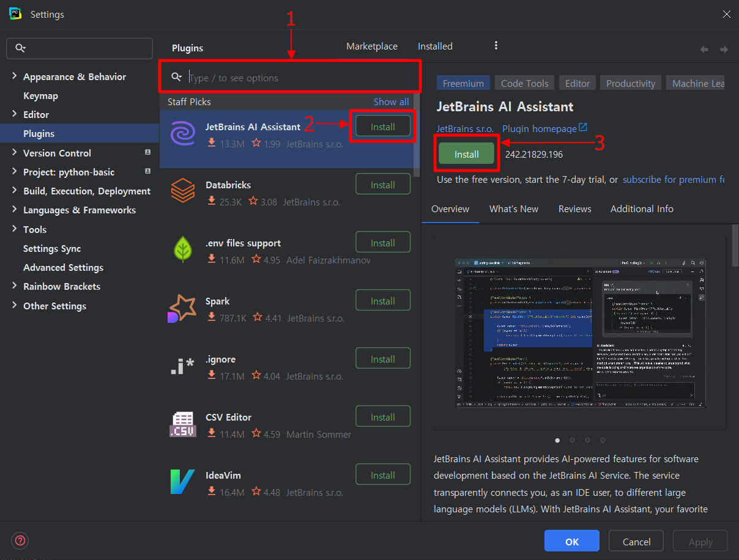This screenshot has height=560, width=739.
Task: Select the Productivity tag
Action: (631, 83)
